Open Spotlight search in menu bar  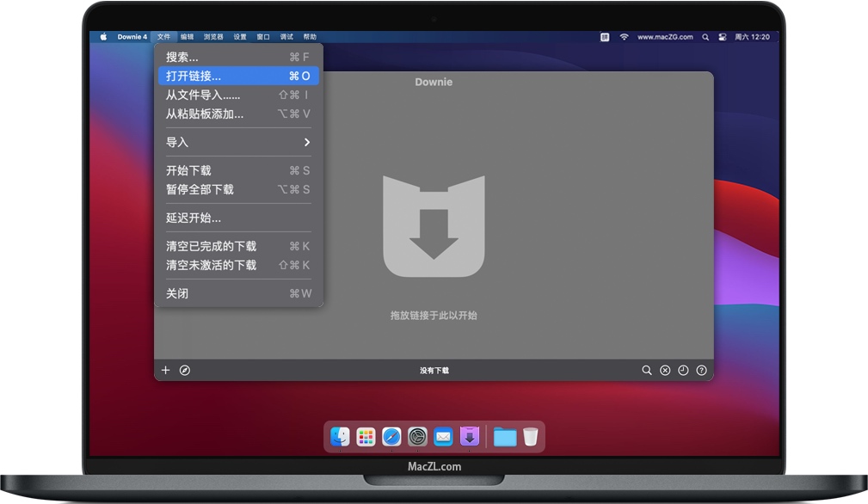click(705, 37)
